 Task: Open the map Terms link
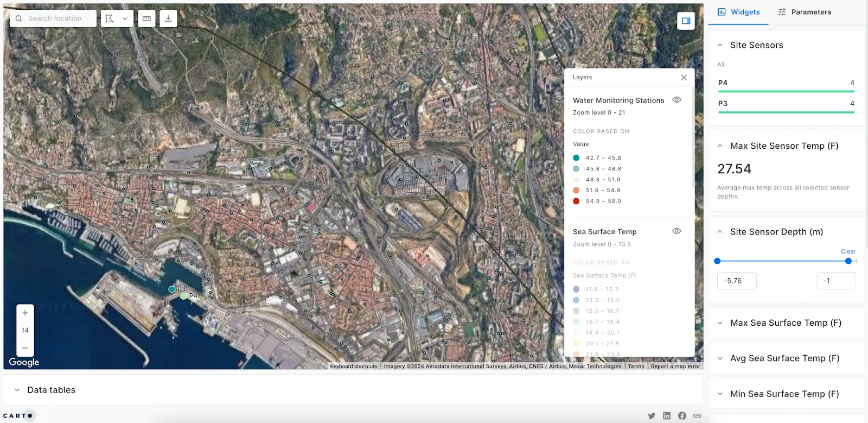pyautogui.click(x=636, y=367)
